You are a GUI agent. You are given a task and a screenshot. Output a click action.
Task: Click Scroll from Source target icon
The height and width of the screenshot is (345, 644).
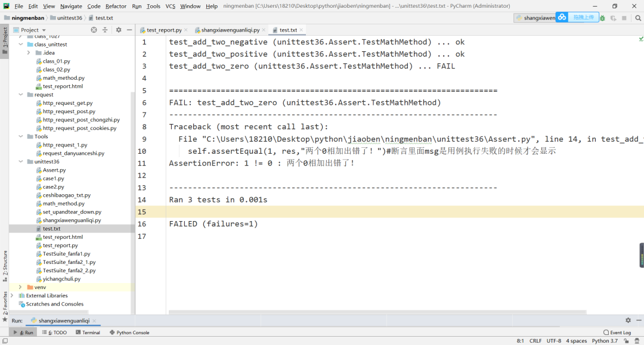pos(94,30)
